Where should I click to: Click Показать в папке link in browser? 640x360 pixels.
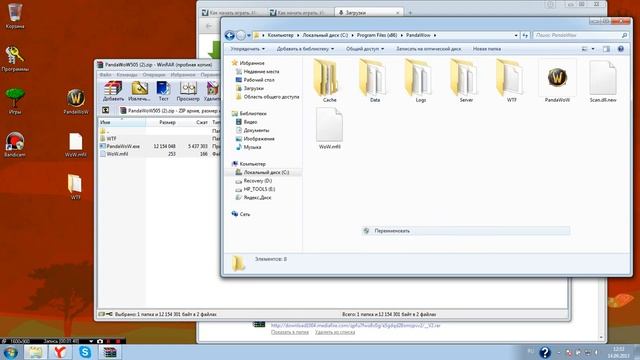[x=290, y=332]
